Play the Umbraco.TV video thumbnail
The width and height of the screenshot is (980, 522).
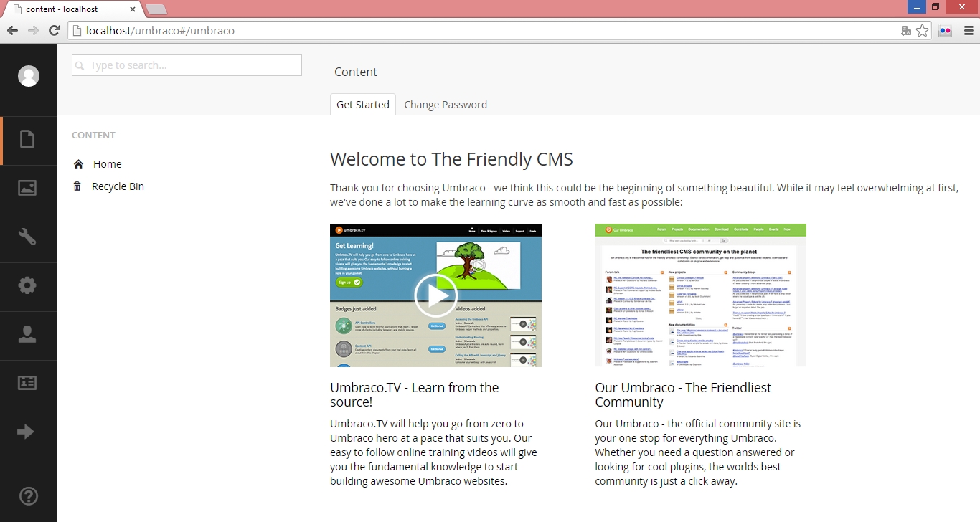click(435, 295)
